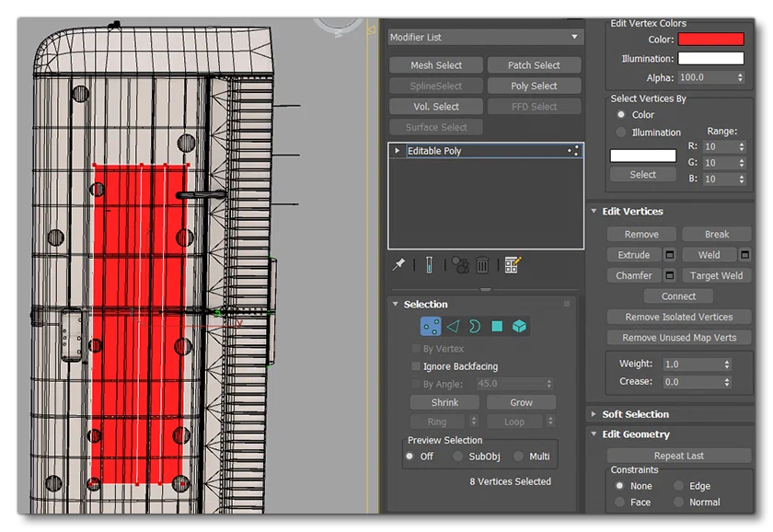
Task: Click Remove Isolated Vertices button
Action: (x=679, y=317)
